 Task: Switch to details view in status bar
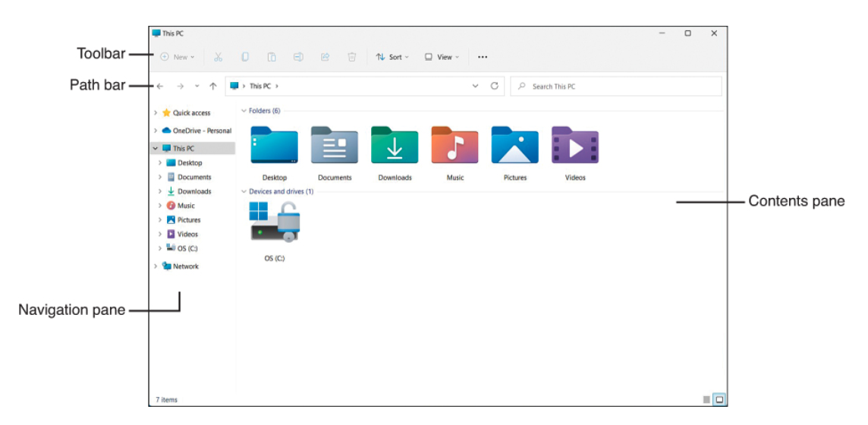706,399
